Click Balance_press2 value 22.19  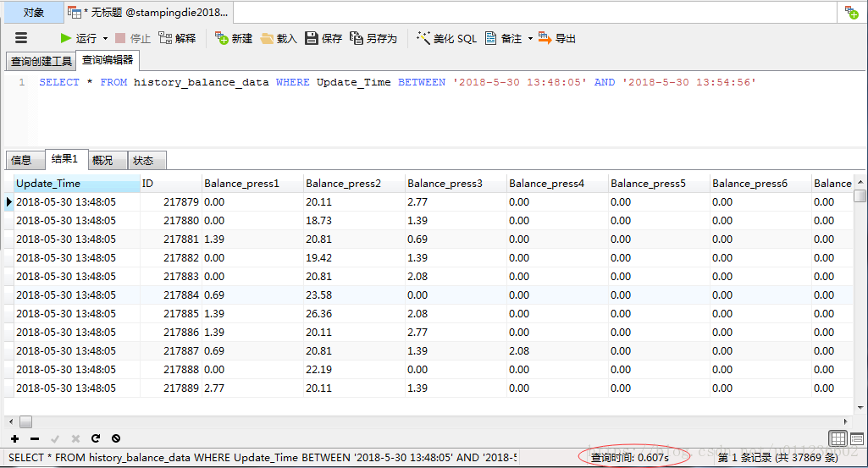click(354, 370)
